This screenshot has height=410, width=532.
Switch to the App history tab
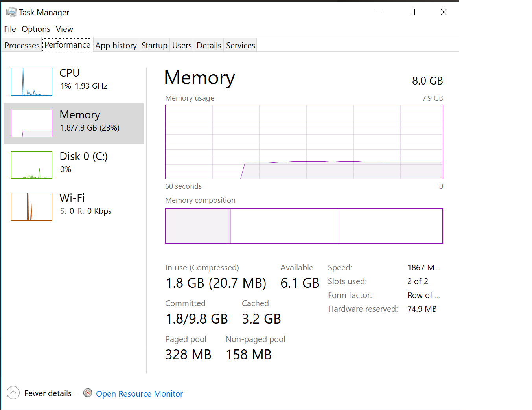tap(116, 46)
